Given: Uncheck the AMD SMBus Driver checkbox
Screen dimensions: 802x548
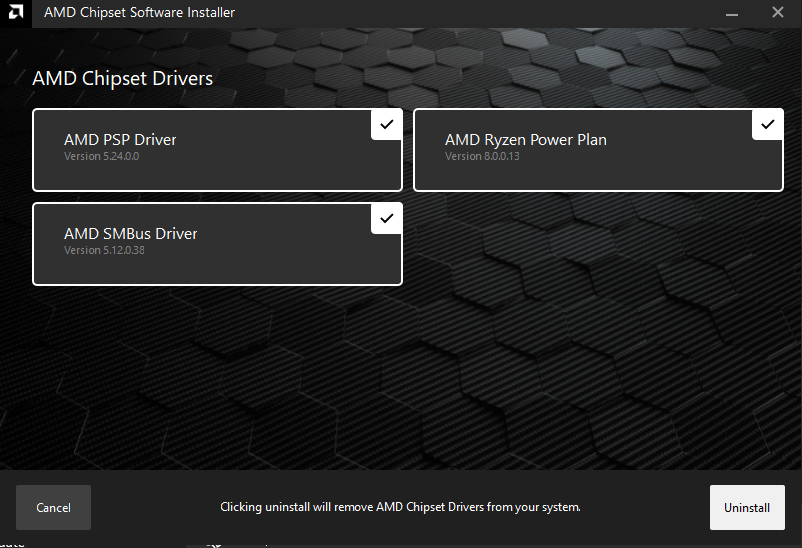Looking at the screenshot, I should coord(386,218).
